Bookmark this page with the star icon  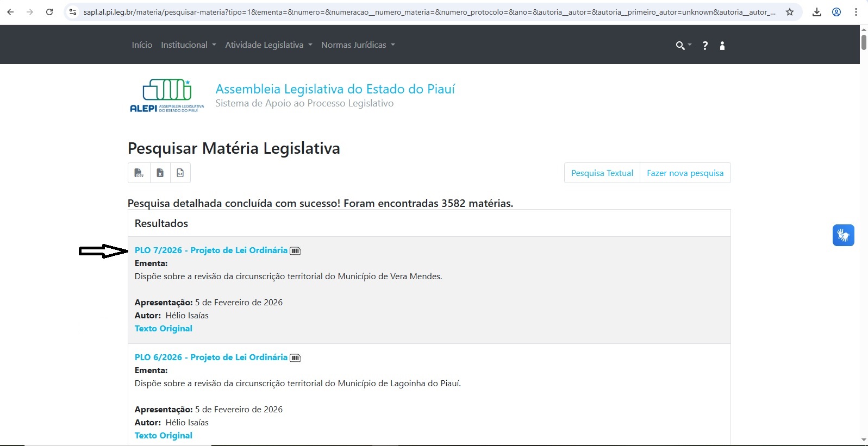pos(790,12)
